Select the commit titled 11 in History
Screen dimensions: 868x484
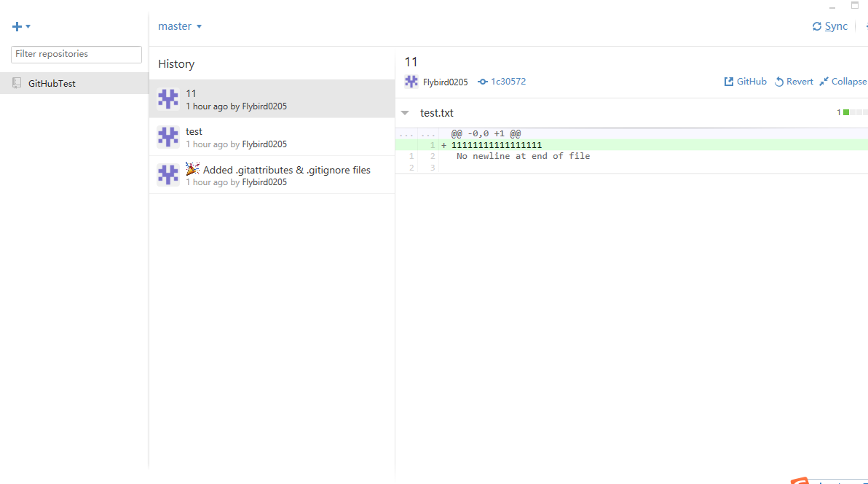272,98
